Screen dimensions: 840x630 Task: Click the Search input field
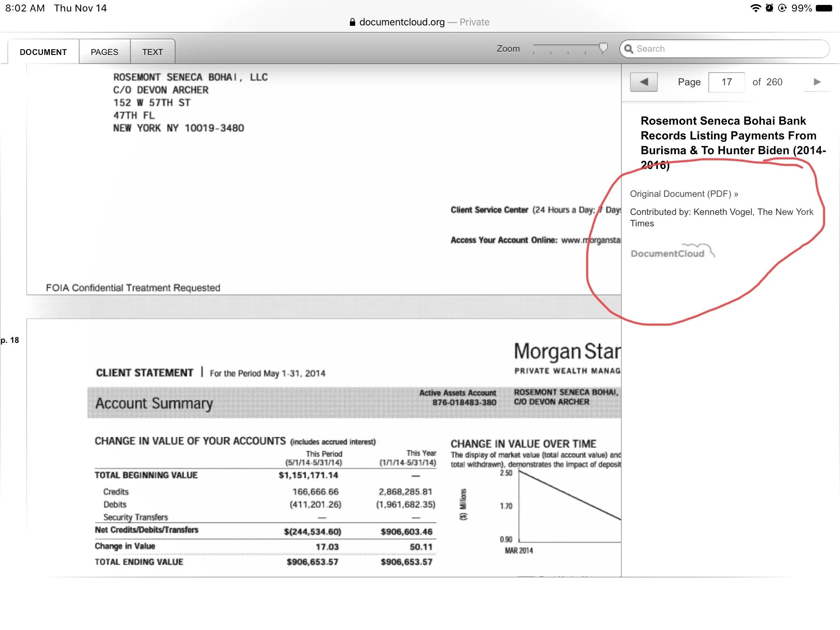point(726,49)
